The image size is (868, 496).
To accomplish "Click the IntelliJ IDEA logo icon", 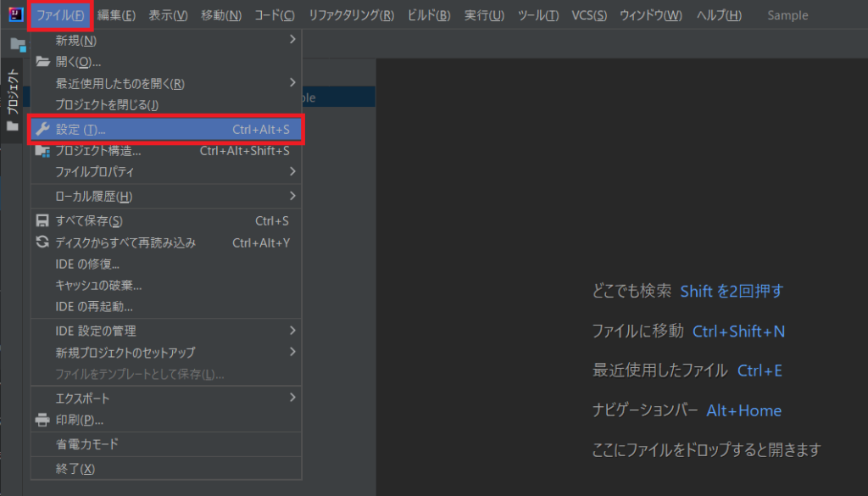I will coord(14,15).
